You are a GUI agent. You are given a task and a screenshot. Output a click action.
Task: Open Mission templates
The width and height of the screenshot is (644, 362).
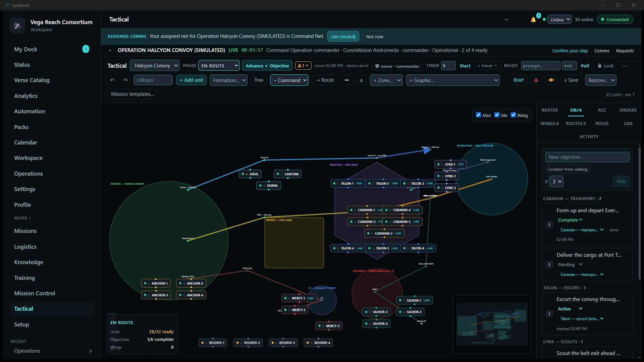[x=132, y=94]
